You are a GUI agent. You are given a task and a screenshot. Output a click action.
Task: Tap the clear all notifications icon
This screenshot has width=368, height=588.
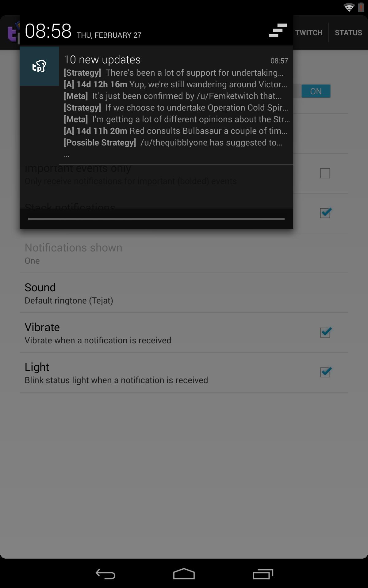(x=278, y=31)
